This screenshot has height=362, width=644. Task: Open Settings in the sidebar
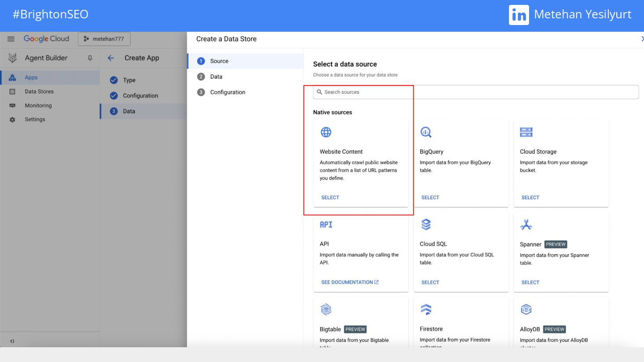click(x=50, y=119)
